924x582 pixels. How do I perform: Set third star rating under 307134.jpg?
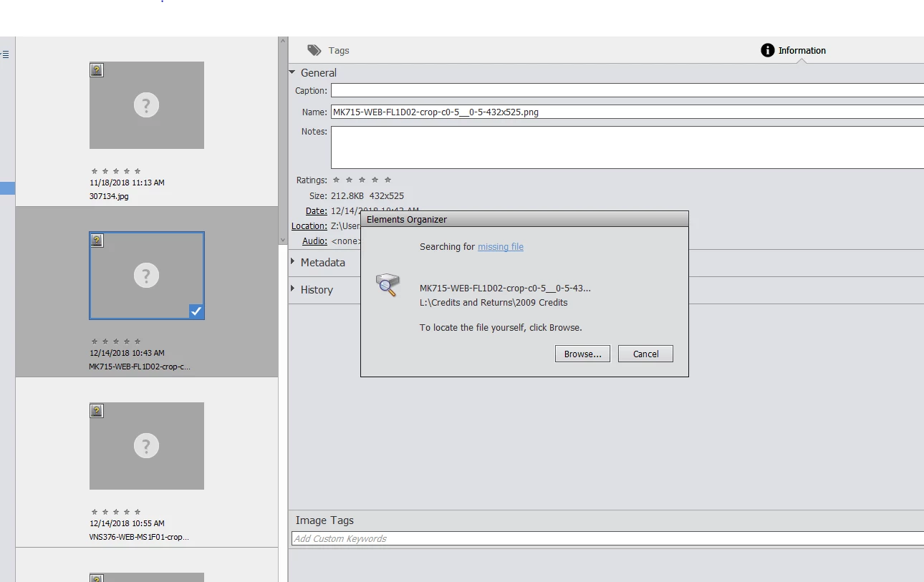coord(116,171)
